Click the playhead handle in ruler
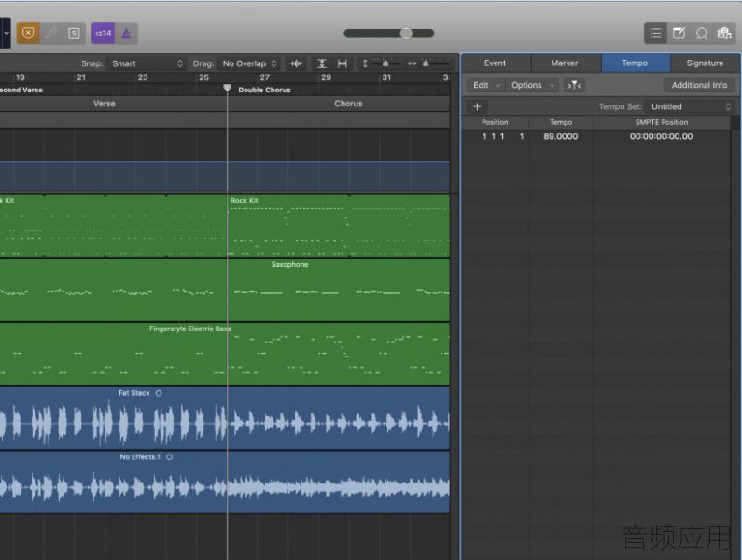This screenshot has width=742, height=560. 227,88
